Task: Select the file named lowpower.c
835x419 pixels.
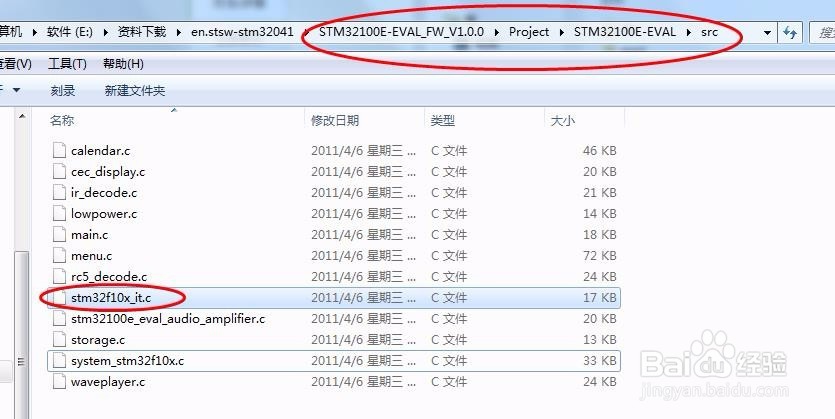Action: (104, 214)
